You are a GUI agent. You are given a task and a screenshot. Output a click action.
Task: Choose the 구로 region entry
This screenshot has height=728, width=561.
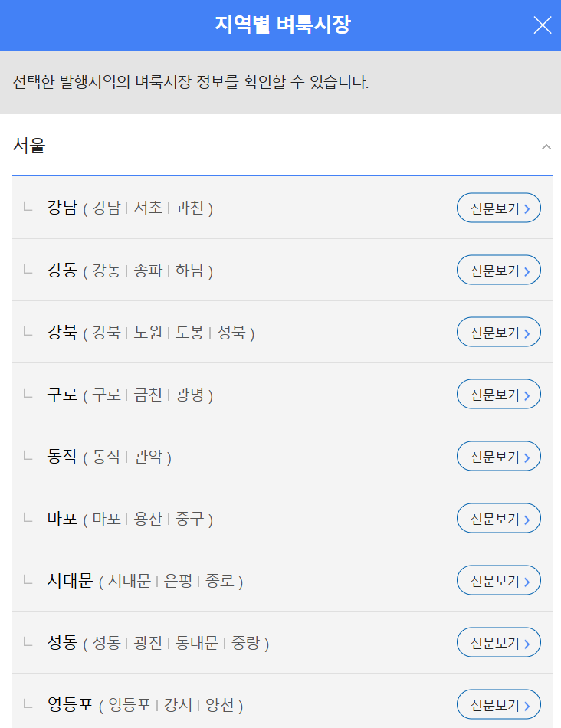point(62,394)
